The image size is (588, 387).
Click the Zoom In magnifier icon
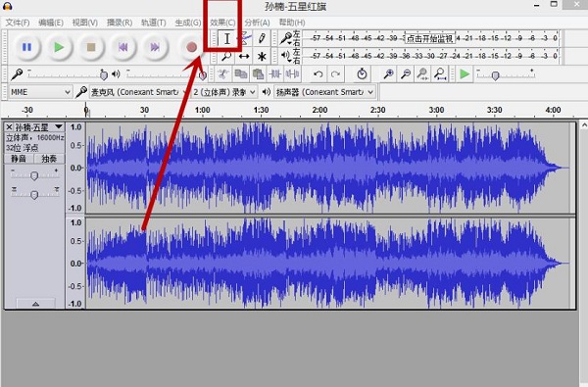point(388,73)
